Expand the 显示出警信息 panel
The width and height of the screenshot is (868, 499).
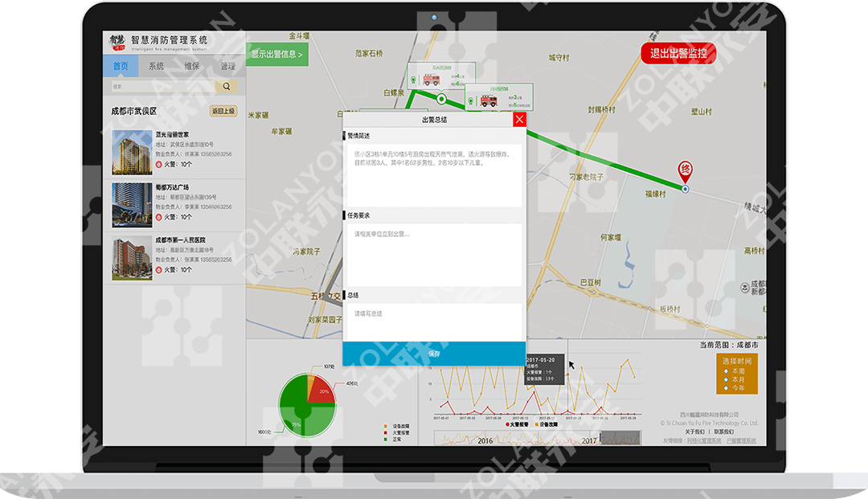[x=276, y=54]
